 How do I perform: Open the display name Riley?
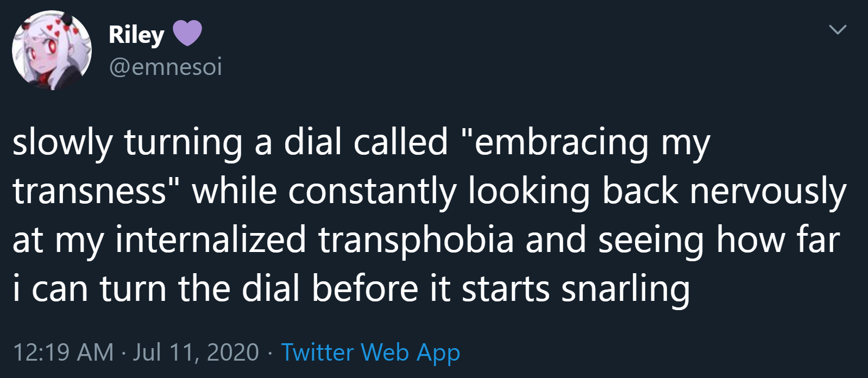click(x=136, y=35)
